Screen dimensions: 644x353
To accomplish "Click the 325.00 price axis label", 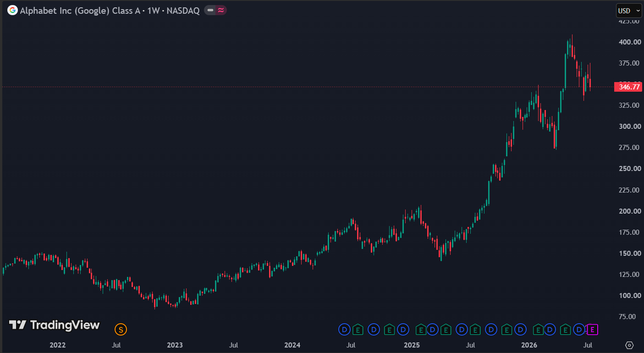I will click(x=630, y=105).
